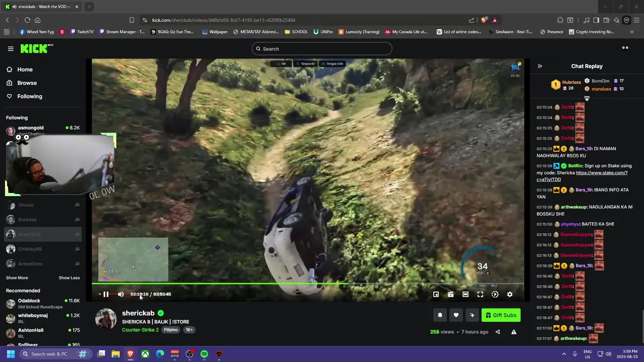Image resolution: width=644 pixels, height=362 pixels.
Task: Bookmark this page icon
Action: coord(131,20)
